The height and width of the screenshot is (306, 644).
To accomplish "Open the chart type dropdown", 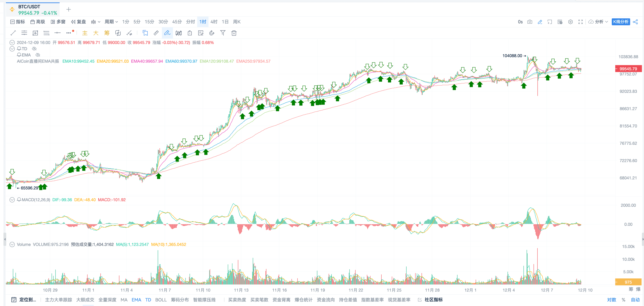I will [x=96, y=22].
